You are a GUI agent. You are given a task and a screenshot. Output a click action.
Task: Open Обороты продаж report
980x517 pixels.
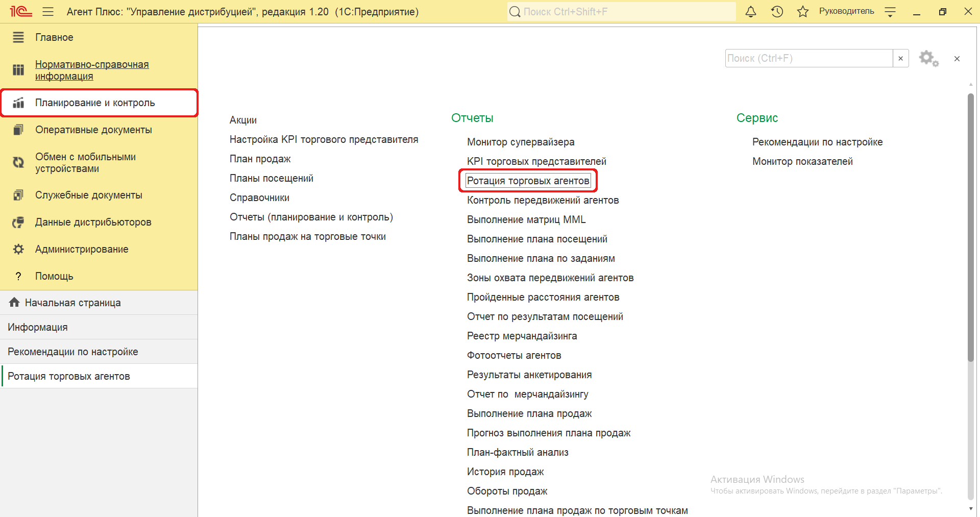click(507, 491)
